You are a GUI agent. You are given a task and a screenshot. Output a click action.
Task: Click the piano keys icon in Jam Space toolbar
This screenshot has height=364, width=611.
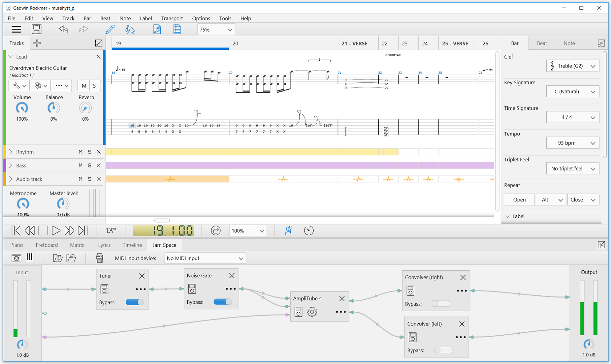(x=30, y=258)
